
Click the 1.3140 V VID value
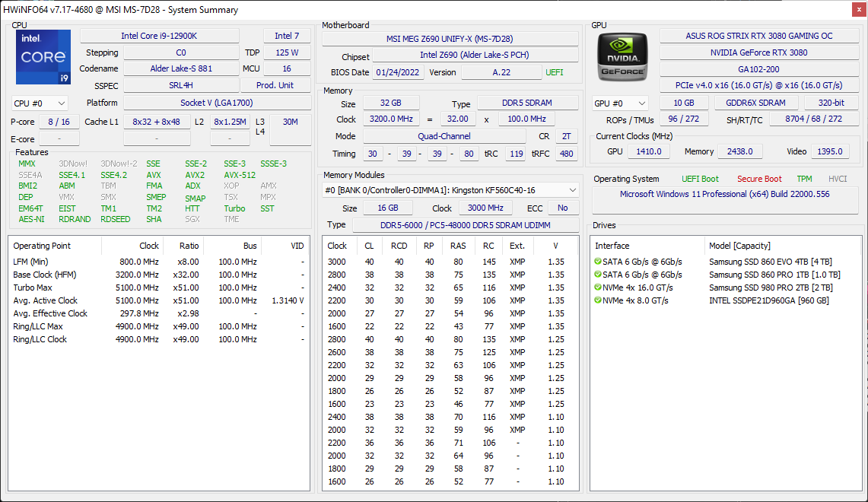point(288,300)
